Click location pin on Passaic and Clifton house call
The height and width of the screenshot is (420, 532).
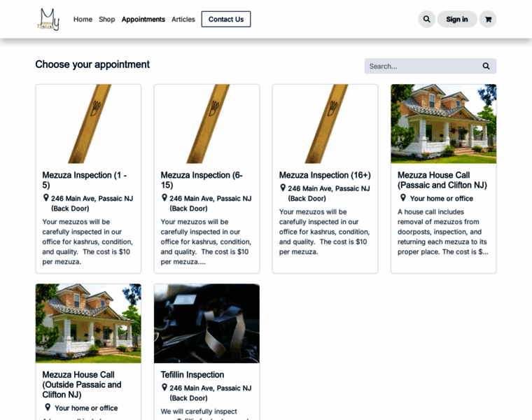[402, 197]
